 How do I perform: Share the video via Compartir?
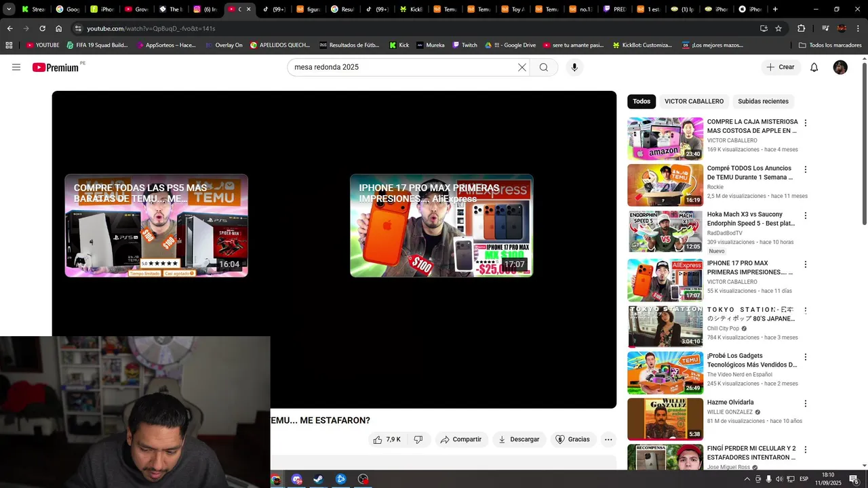point(461,439)
